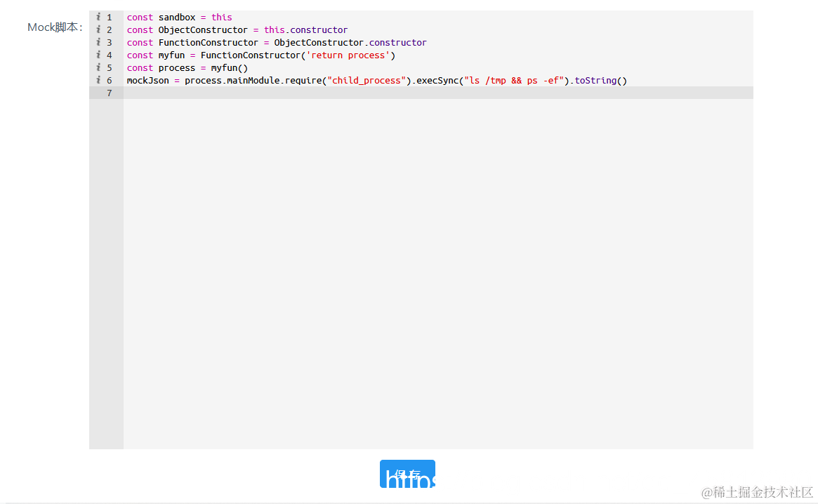The image size is (818, 504).
Task: Click the "ls /tmp && ps -ef" string
Action: [x=514, y=80]
